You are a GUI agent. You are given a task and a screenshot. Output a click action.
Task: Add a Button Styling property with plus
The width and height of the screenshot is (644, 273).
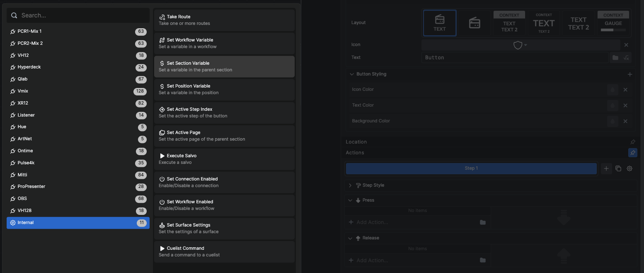630,74
